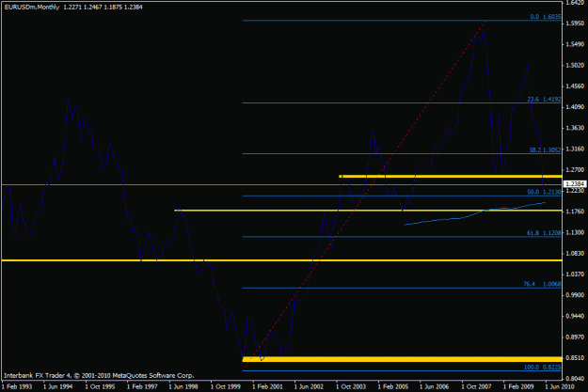Select the light-blue moving average curve

tap(475, 213)
